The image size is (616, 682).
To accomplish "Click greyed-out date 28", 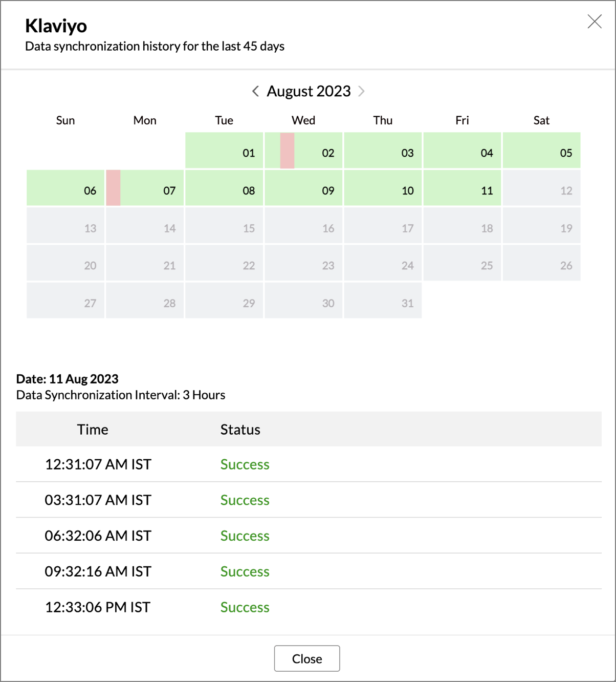I will 145,301.
